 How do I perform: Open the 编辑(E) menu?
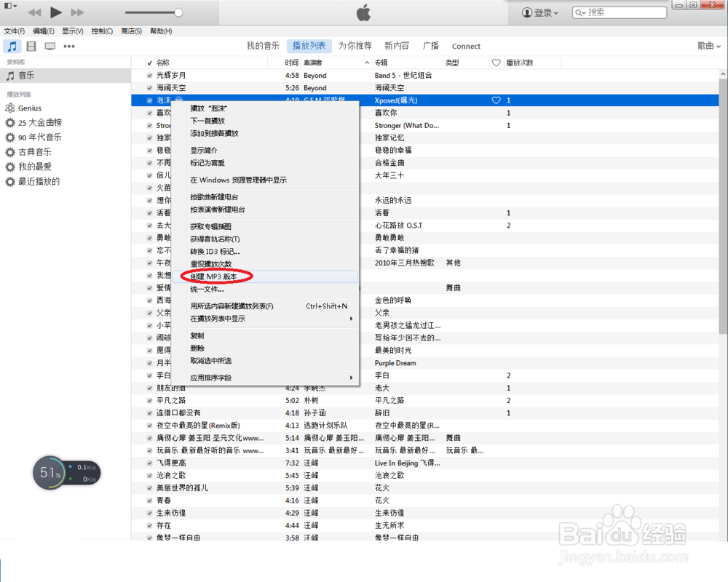tap(43, 31)
